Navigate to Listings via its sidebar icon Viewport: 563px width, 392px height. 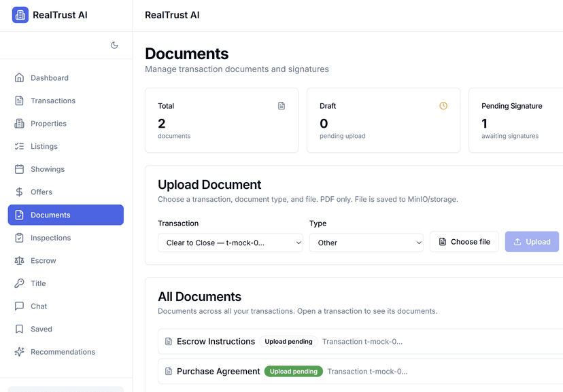(x=21, y=146)
